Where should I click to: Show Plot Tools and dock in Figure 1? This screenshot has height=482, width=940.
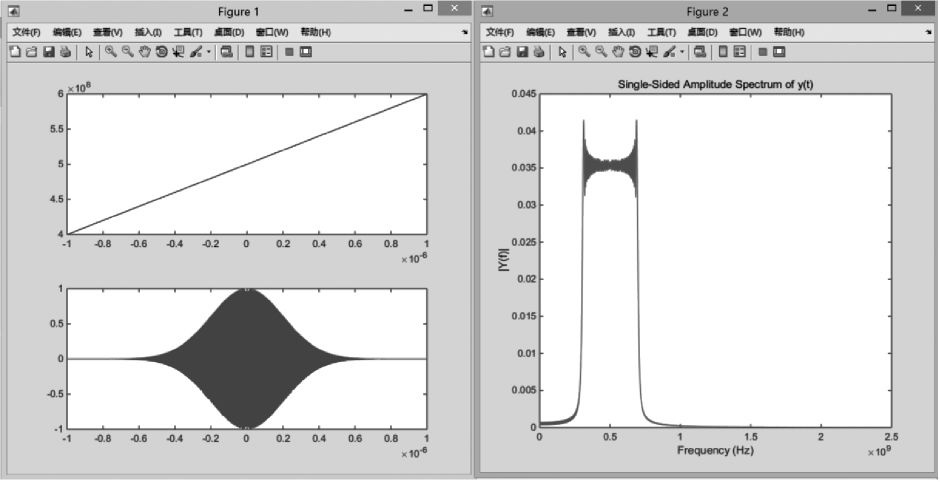point(306,52)
